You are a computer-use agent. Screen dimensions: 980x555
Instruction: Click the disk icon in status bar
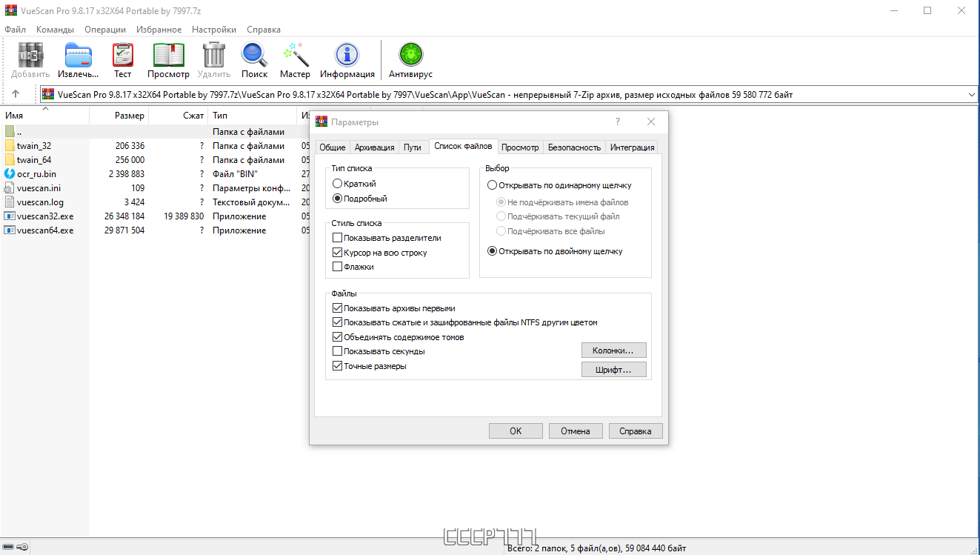click(x=8, y=547)
